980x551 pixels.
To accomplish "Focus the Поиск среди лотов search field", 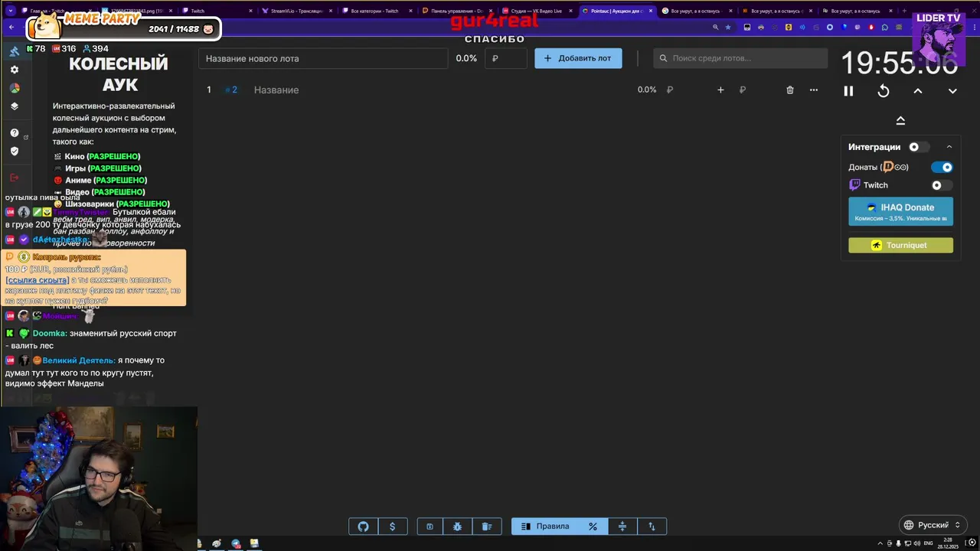I will 740,58.
